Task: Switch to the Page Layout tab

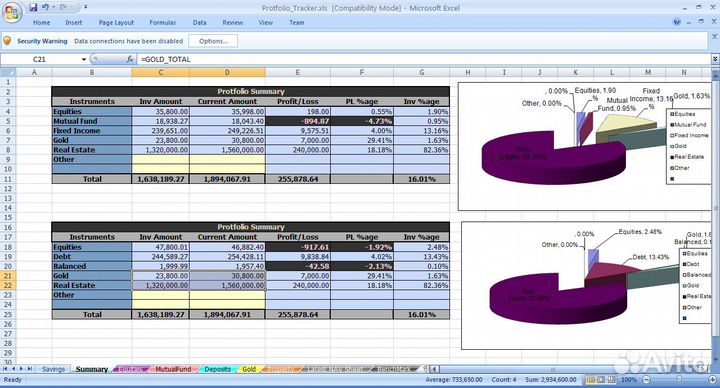Action: 116,22
